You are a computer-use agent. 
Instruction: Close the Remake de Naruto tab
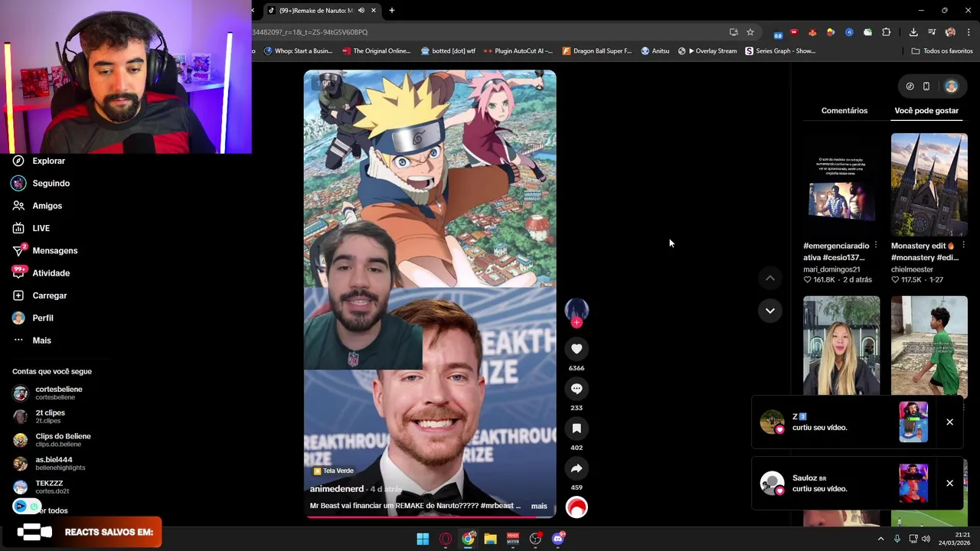pos(374,11)
